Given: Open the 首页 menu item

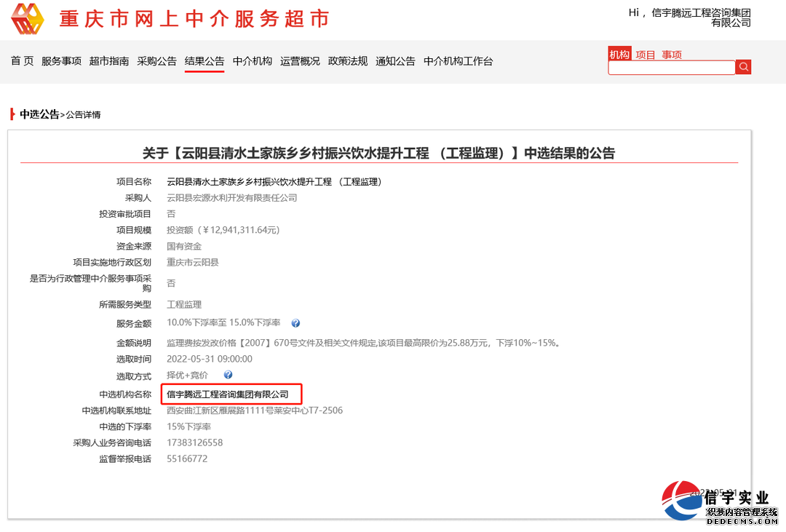Looking at the screenshot, I should (x=22, y=62).
